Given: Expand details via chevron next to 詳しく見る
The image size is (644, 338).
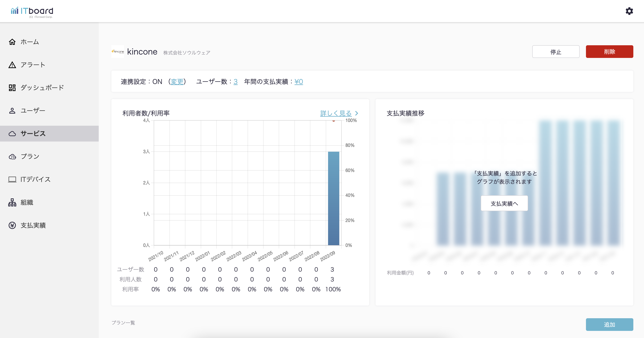Looking at the screenshot, I should pyautogui.click(x=357, y=113).
